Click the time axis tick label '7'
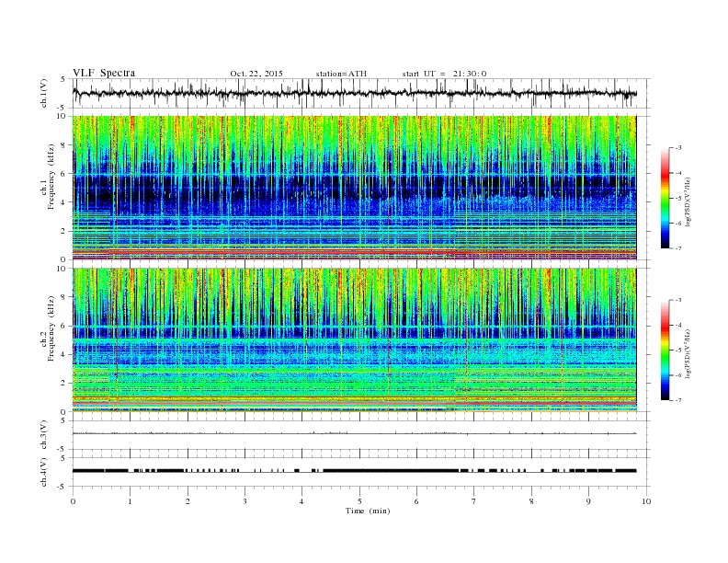728x563 pixels. click(474, 501)
